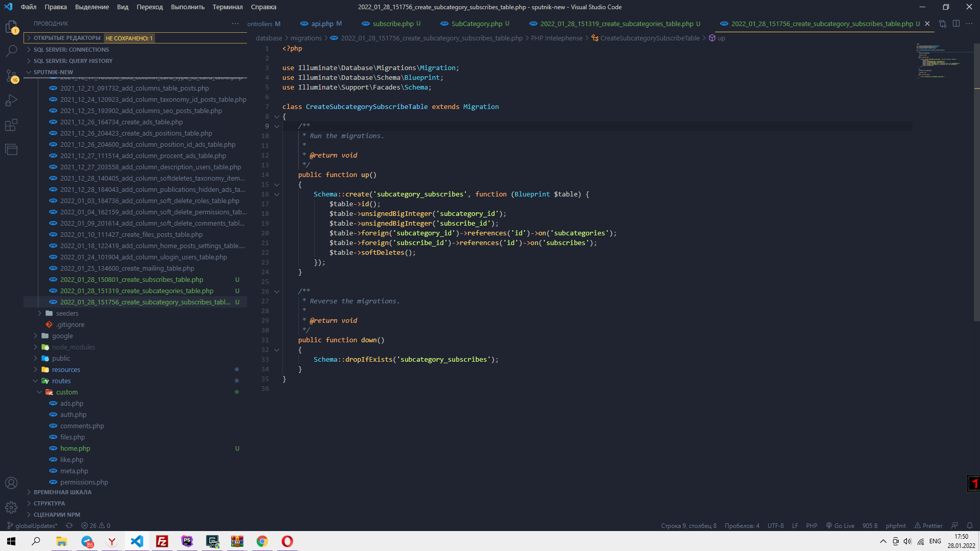The width and height of the screenshot is (980, 551).
Task: Open the Extensions view icon
Action: pyautogui.click(x=11, y=125)
